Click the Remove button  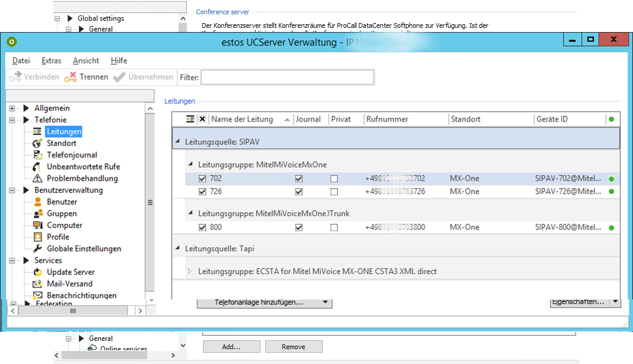293,347
